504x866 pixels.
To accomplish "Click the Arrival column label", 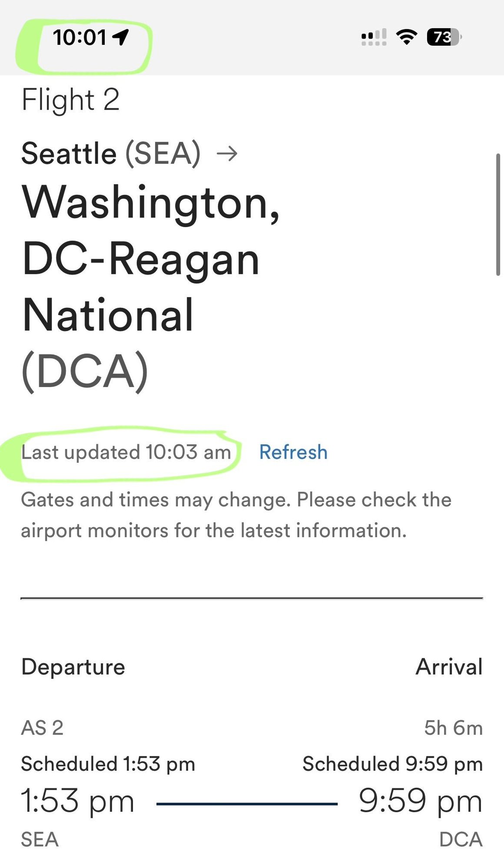I will (449, 666).
